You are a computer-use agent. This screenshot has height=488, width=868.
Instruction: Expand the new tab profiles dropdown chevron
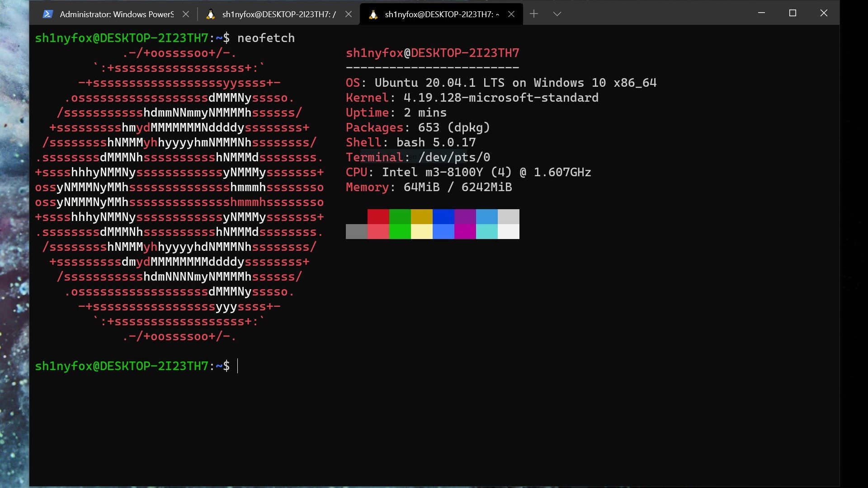coord(557,14)
